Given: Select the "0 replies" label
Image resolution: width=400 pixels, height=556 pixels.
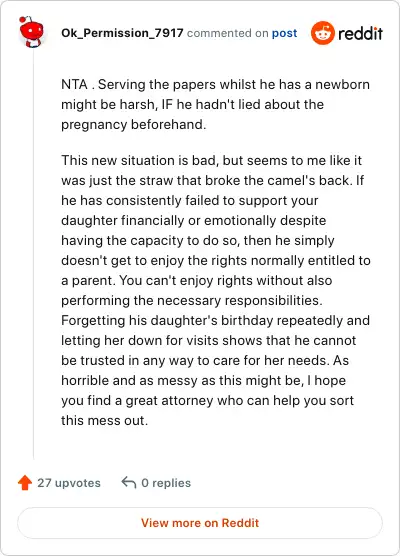Looking at the screenshot, I should click(x=166, y=483).
